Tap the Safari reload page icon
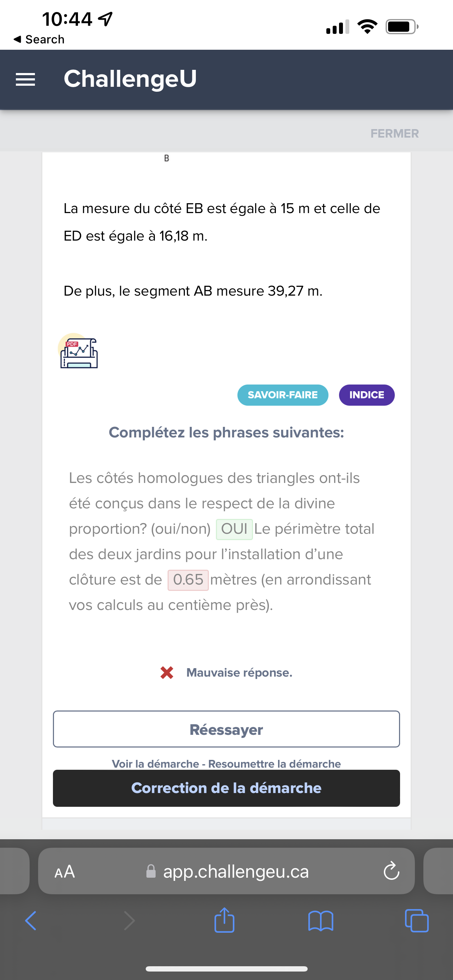Screen dimensions: 453x980 (x=391, y=871)
